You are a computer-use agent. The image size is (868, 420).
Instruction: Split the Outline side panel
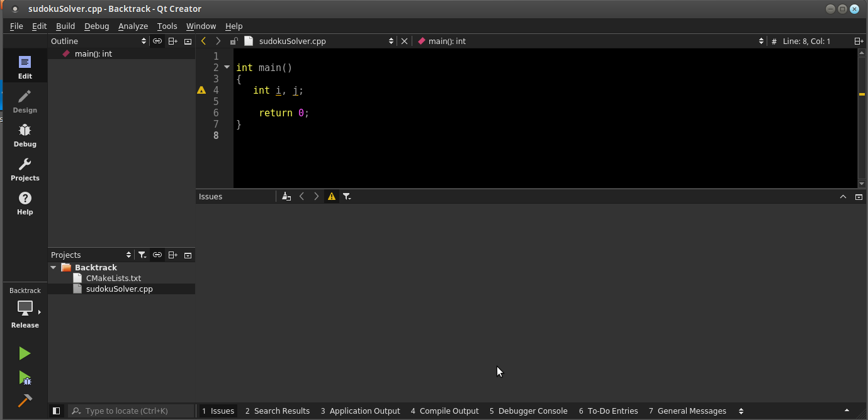coord(172,41)
